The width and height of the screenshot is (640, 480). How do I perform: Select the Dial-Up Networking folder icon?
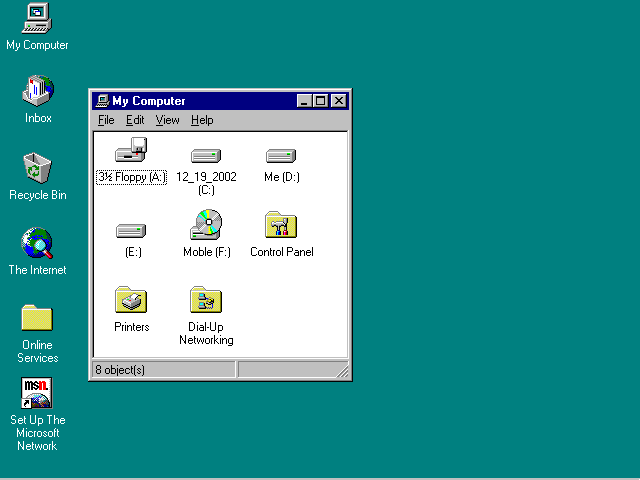tap(206, 300)
